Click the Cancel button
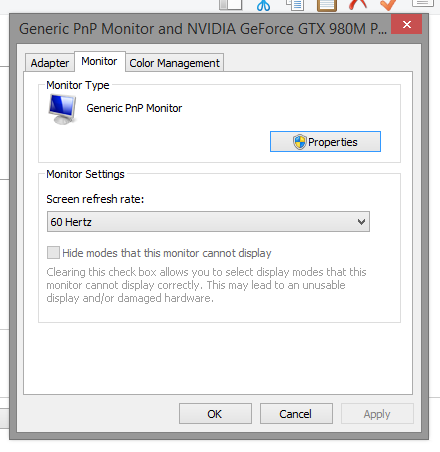This screenshot has height=452, width=440. pyautogui.click(x=296, y=414)
